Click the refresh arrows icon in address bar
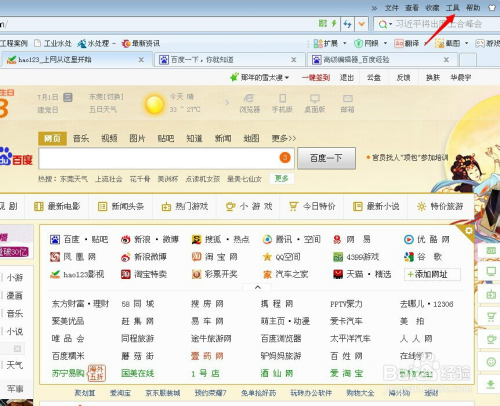The image size is (500, 406). (347, 24)
